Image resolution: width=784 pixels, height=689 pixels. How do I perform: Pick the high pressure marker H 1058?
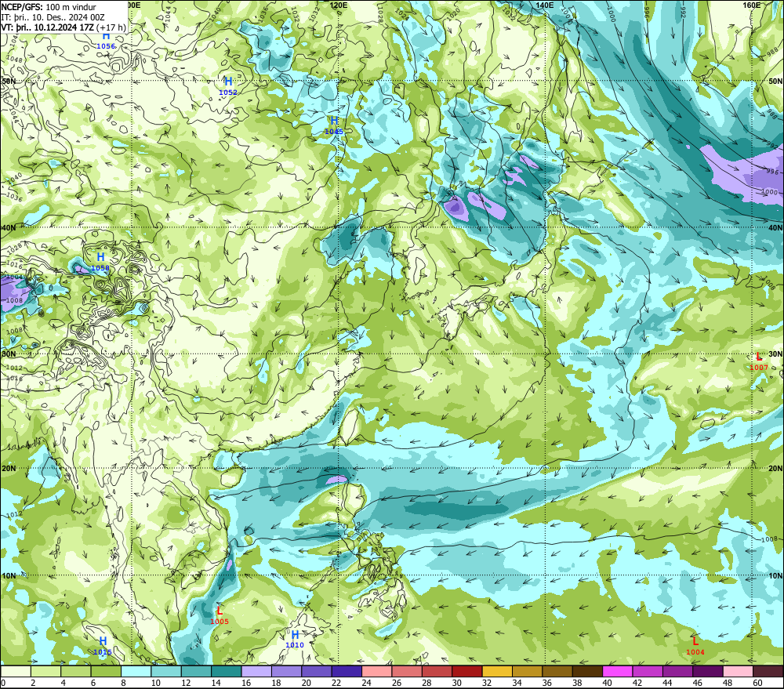point(100,262)
